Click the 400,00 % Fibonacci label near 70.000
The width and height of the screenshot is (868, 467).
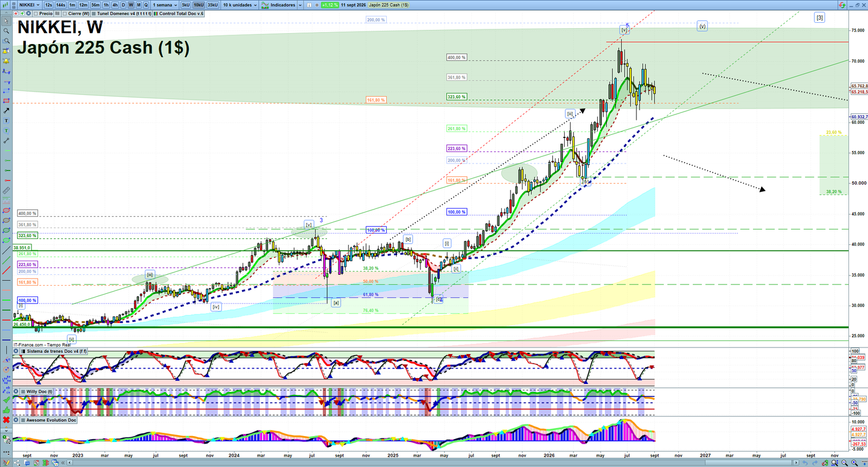click(456, 58)
